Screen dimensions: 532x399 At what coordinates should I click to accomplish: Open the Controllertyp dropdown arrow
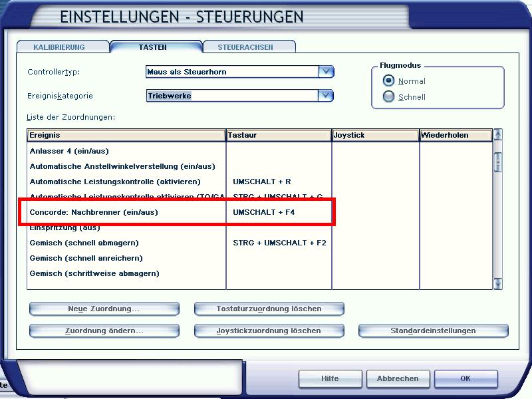(326, 72)
